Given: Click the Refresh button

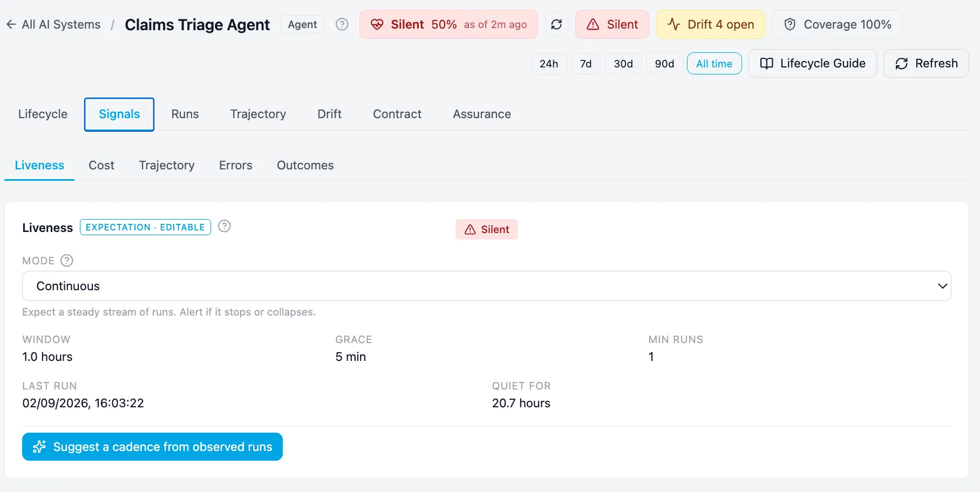Looking at the screenshot, I should point(926,64).
